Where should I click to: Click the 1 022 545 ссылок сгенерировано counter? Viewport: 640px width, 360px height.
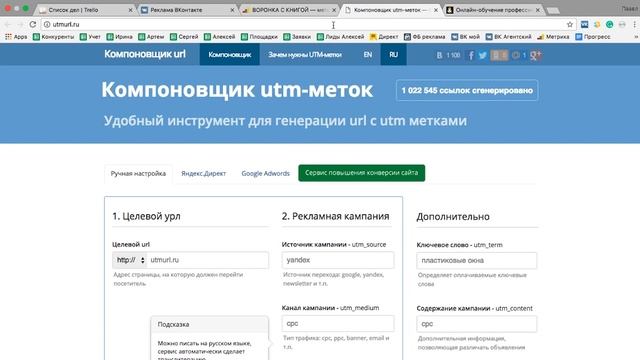(467, 91)
